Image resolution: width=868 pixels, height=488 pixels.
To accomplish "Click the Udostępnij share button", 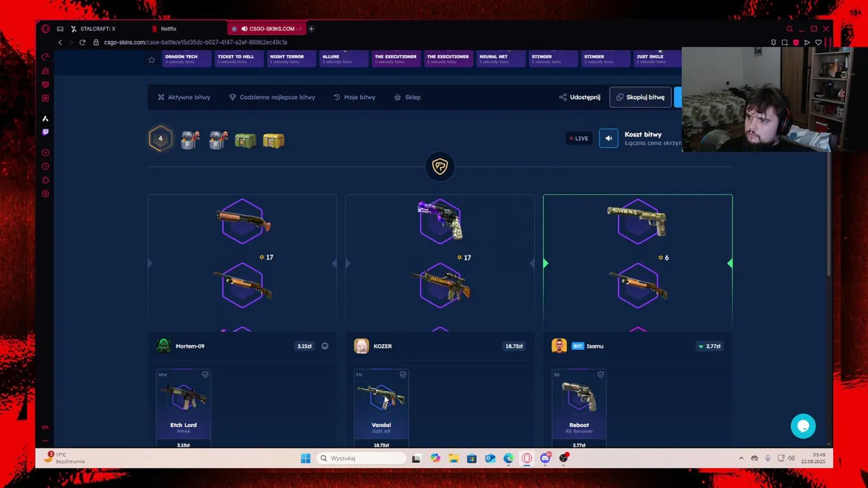I will (x=580, y=97).
